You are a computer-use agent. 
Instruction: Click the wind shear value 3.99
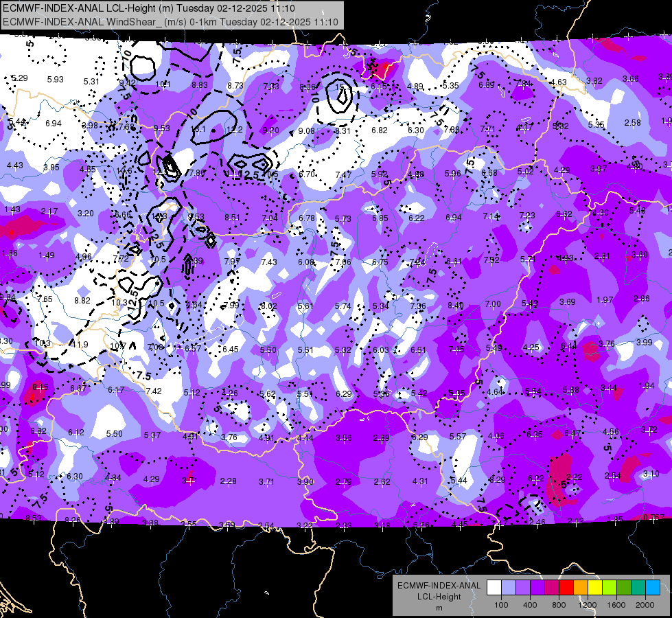644,342
